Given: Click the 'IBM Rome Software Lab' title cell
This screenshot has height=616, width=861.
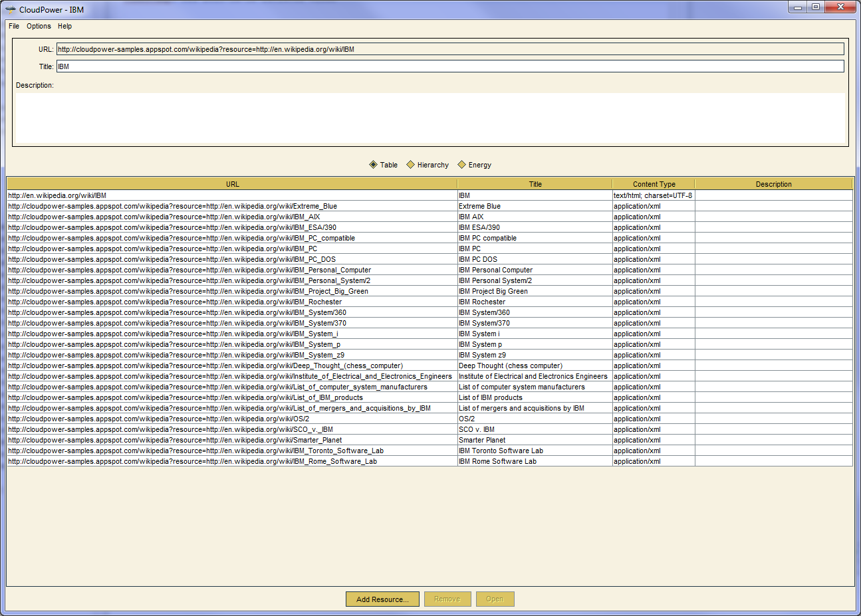Looking at the screenshot, I should coord(535,461).
